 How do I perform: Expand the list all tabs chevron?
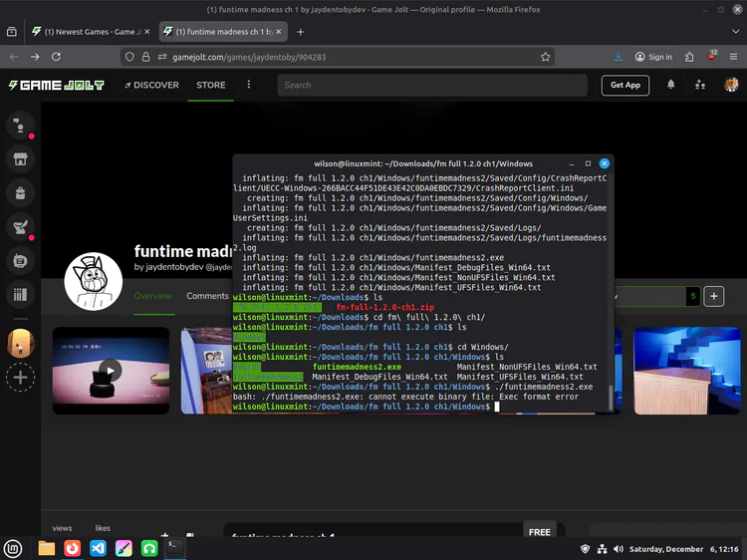[x=736, y=32]
